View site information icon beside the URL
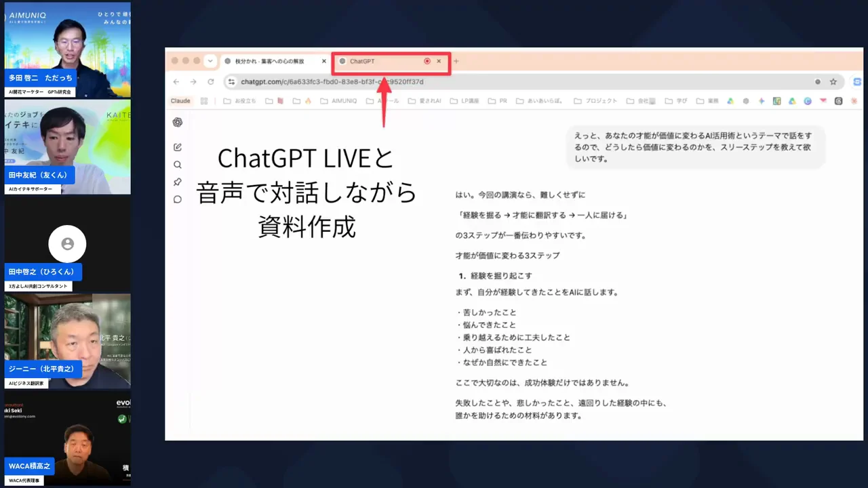This screenshot has width=868, height=488. [x=231, y=82]
